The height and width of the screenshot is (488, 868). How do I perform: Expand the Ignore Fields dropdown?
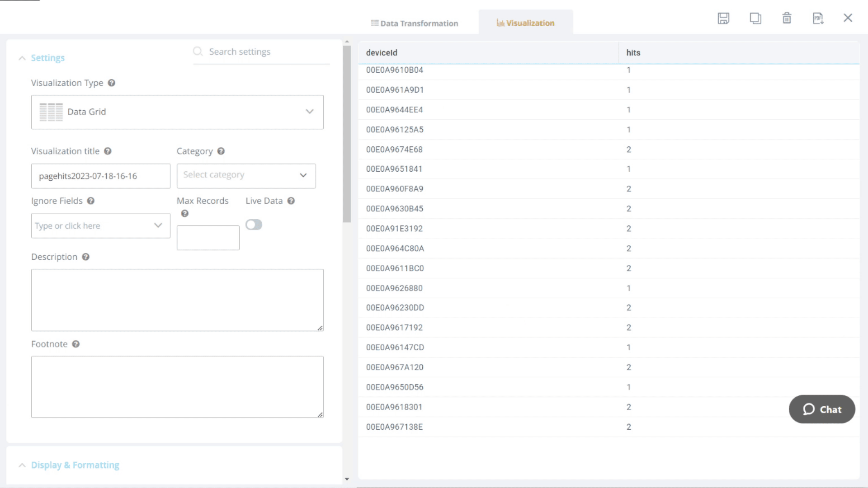(158, 225)
